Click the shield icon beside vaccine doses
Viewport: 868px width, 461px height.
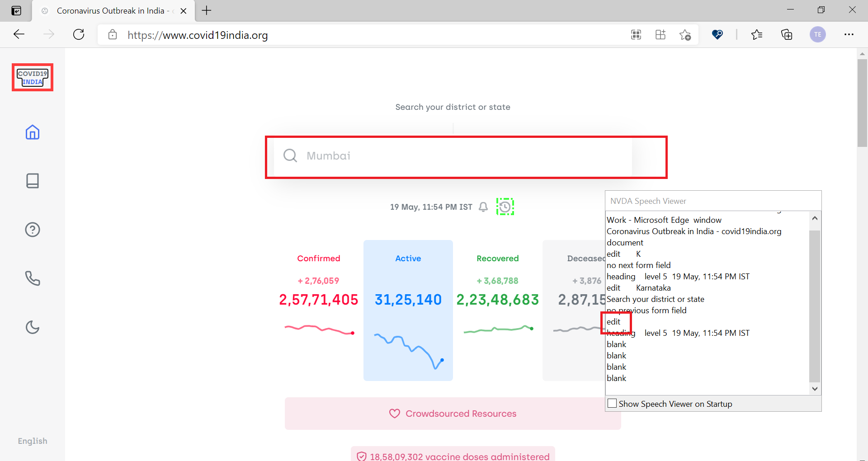362,456
